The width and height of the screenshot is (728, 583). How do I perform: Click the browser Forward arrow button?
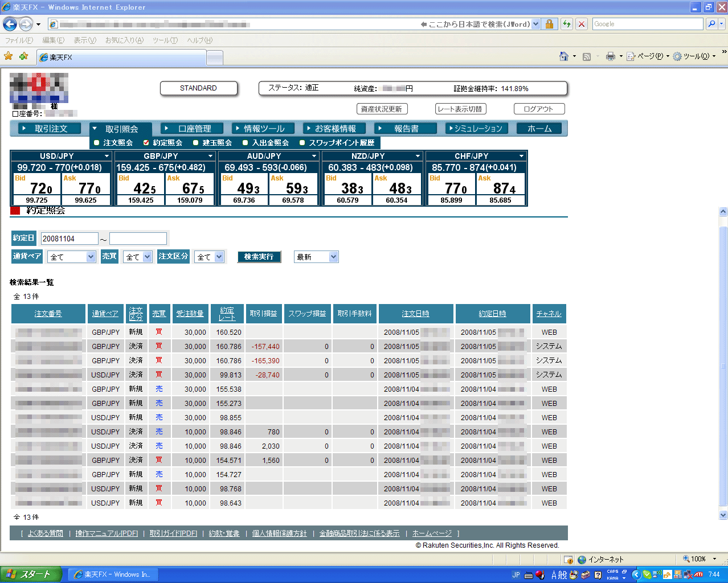(x=26, y=24)
